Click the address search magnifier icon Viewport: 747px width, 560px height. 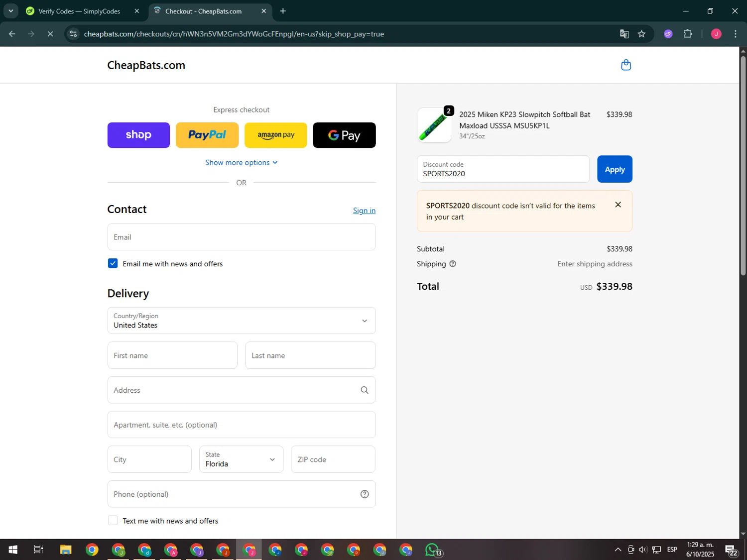[x=365, y=390]
